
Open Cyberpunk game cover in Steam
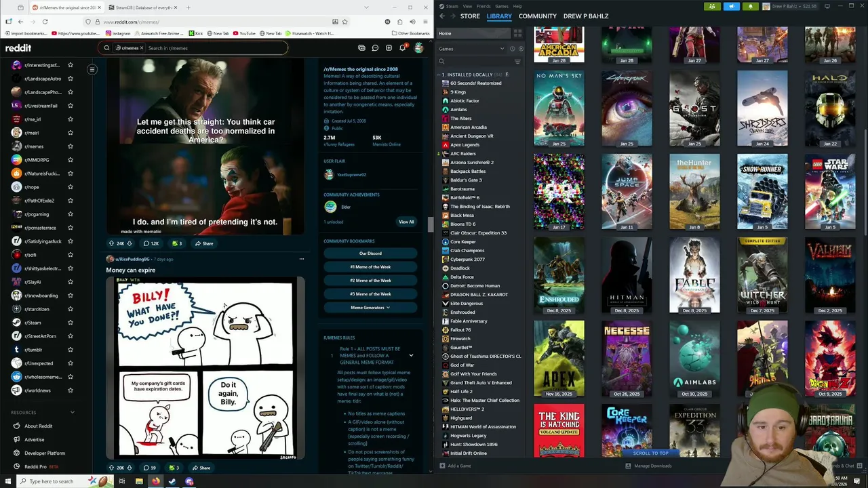coord(627,108)
